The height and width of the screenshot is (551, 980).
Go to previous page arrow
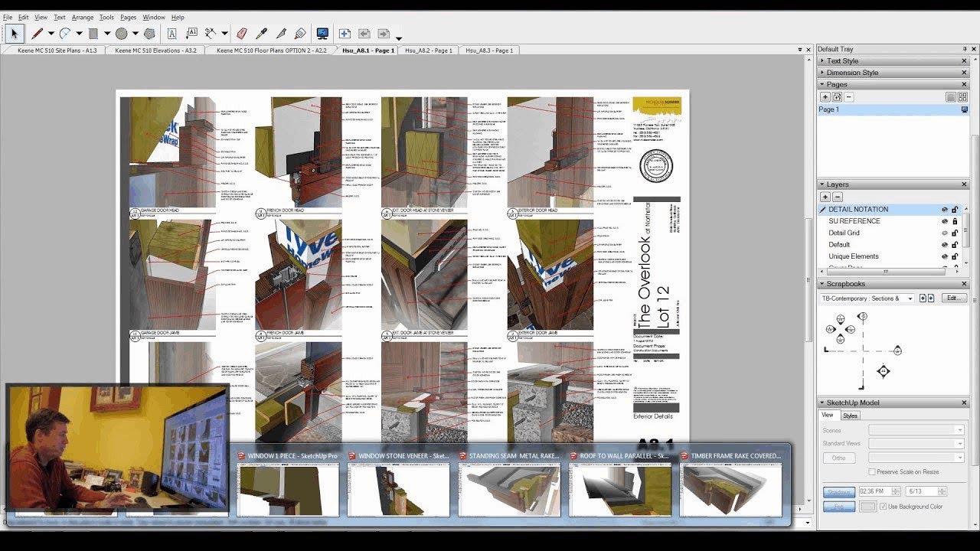coord(364,34)
